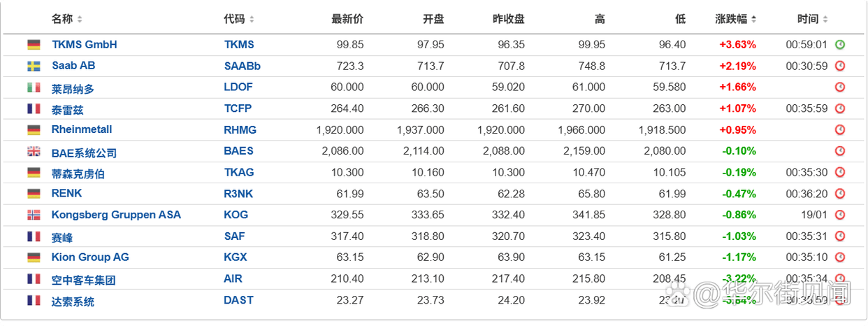This screenshot has width=868, height=326.
Task: Click the French flag beside 泰雷兹
Action: [34, 109]
